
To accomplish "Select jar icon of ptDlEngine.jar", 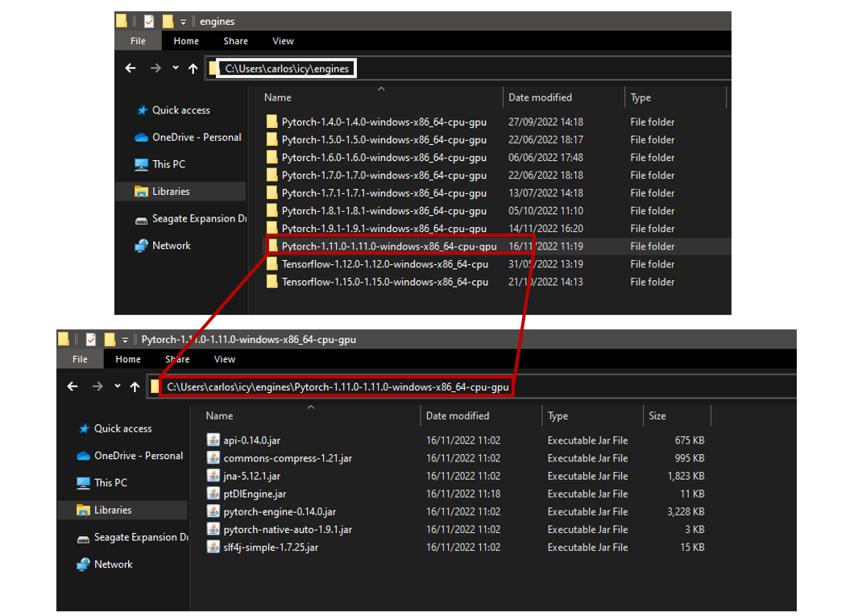I will point(213,494).
